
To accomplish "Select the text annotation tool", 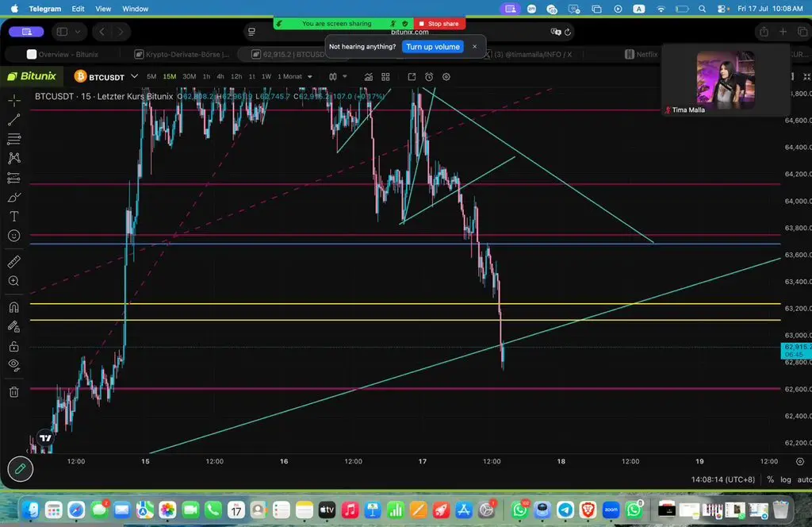I will click(14, 217).
